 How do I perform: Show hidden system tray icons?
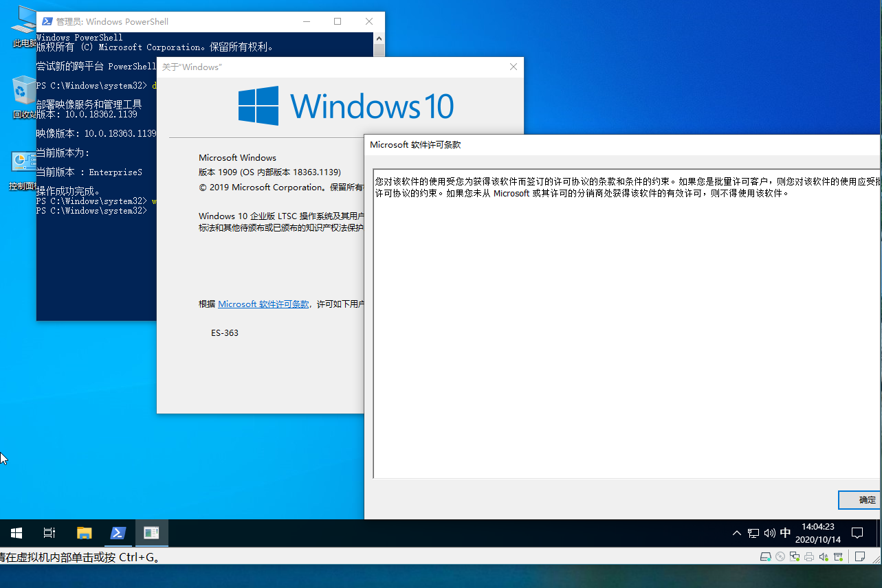(x=737, y=533)
